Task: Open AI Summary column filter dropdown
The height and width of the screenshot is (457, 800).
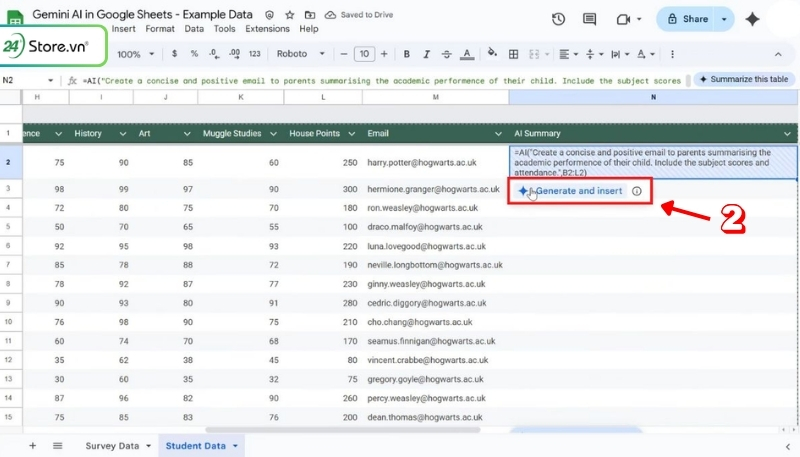Action: [x=787, y=134]
